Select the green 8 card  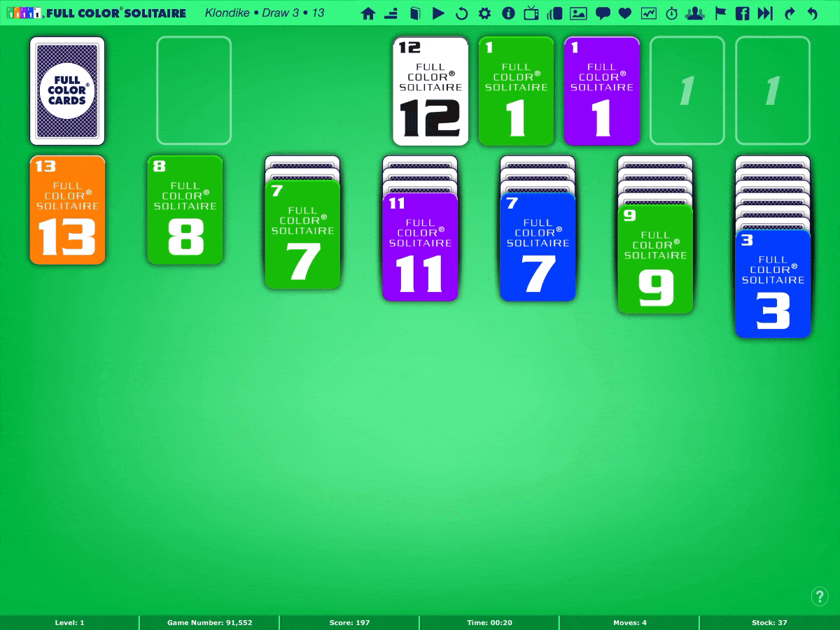click(x=185, y=210)
